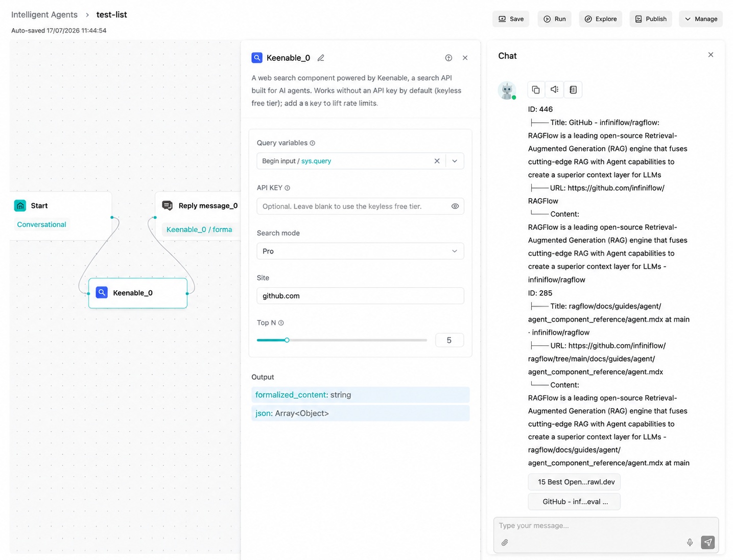Click the Top N info icon
Image resolution: width=733 pixels, height=560 pixels.
281,323
